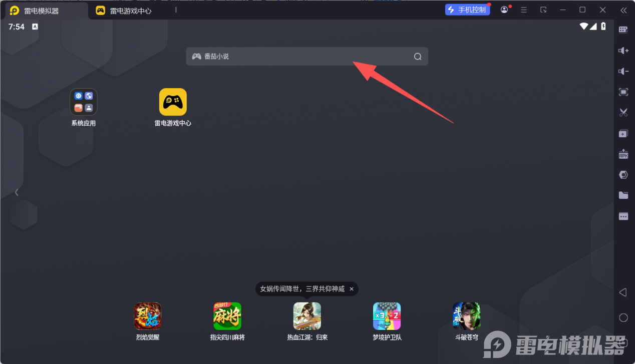This screenshot has width=635, height=364.
Task: Click the gamepad icon in search bar
Action: click(196, 57)
